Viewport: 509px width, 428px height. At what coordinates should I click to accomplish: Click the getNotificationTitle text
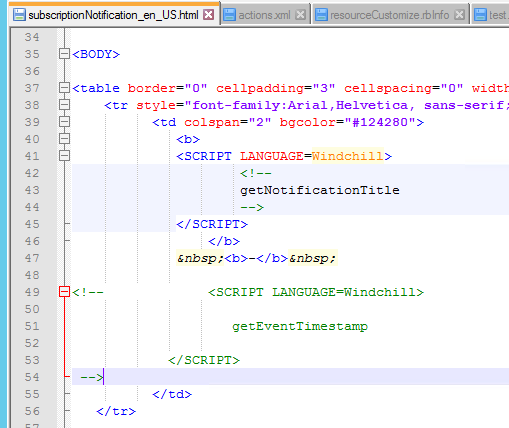tap(320, 190)
